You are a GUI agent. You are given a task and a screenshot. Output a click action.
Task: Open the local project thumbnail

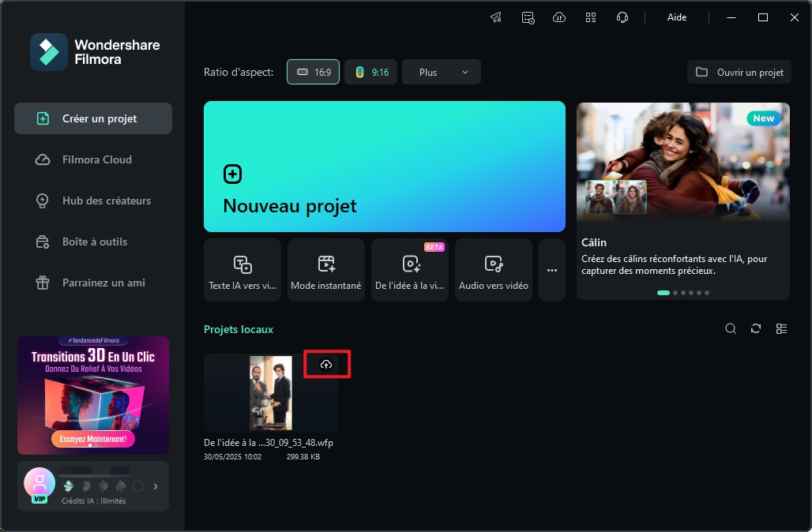coord(271,393)
